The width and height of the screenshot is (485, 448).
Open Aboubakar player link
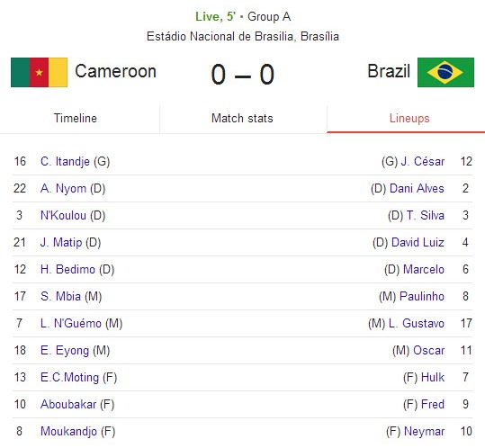(68, 404)
